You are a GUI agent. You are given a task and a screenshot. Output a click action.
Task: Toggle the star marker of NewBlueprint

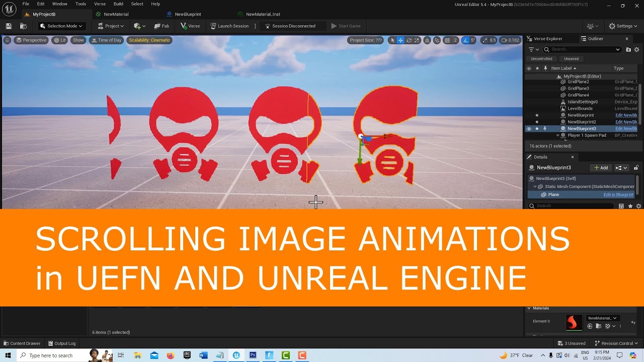[x=537, y=115]
